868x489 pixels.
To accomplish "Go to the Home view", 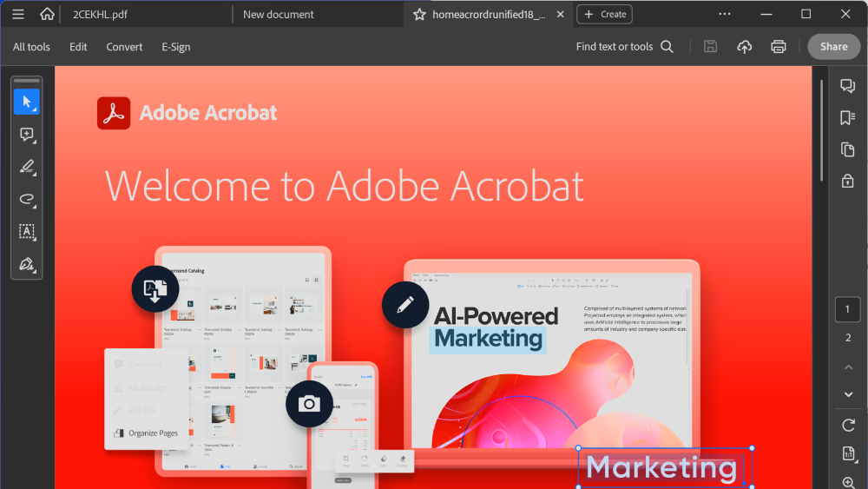I will [x=47, y=14].
